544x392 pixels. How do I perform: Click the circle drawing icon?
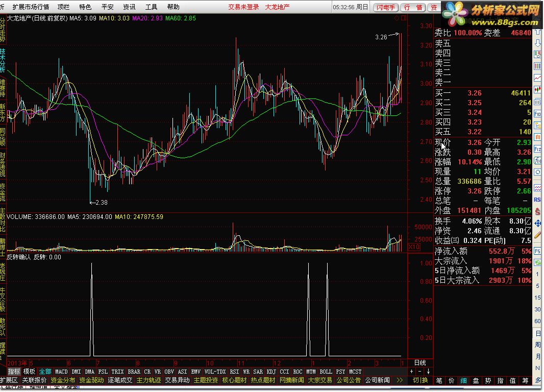click(537, 173)
